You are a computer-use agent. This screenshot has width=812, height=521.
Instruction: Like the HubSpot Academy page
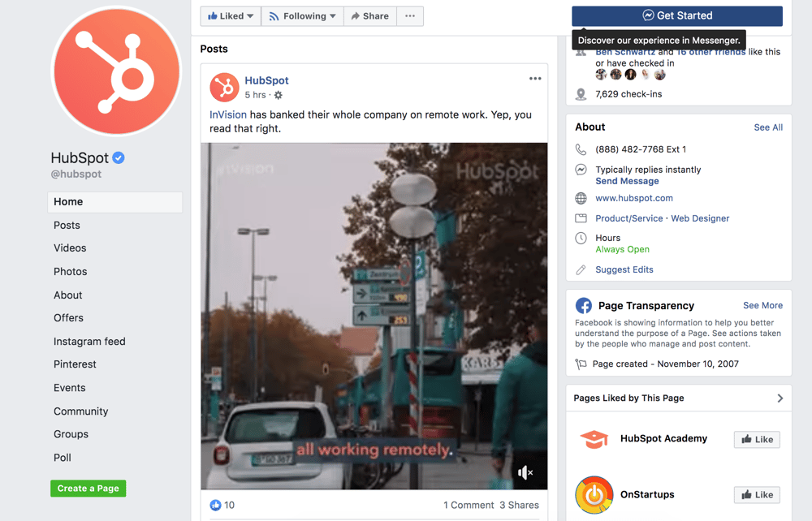(x=757, y=439)
